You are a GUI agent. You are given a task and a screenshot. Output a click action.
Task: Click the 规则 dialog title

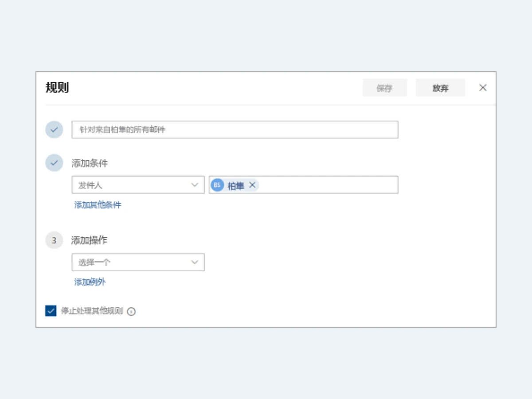57,87
